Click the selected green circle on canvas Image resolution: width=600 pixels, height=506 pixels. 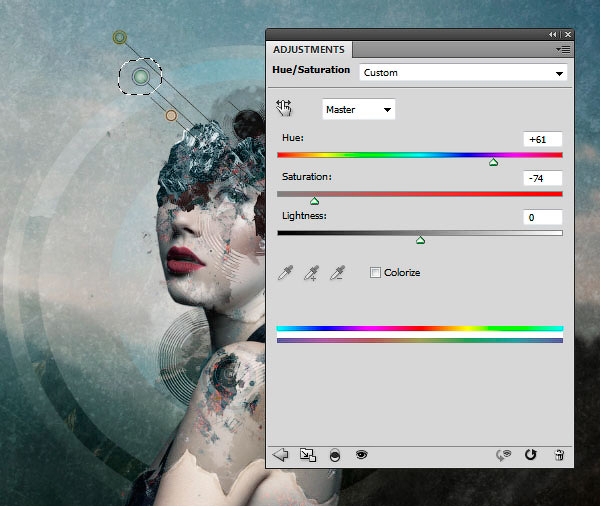tap(141, 77)
